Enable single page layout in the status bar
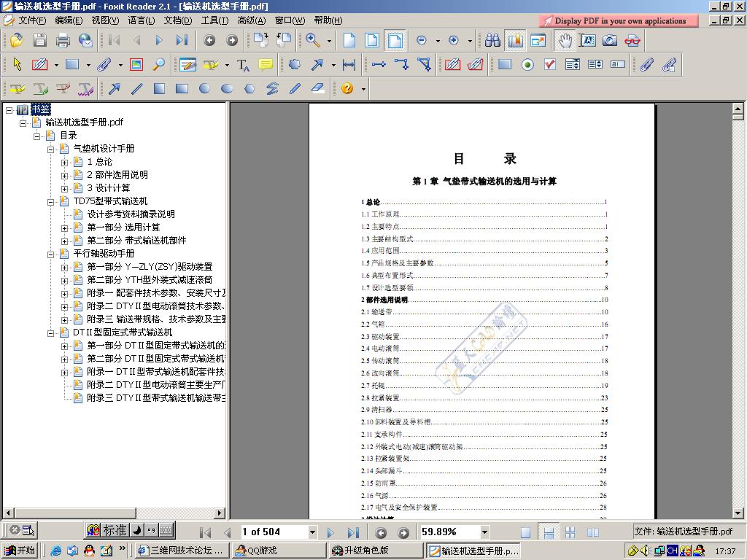The image size is (747, 560). (526, 532)
